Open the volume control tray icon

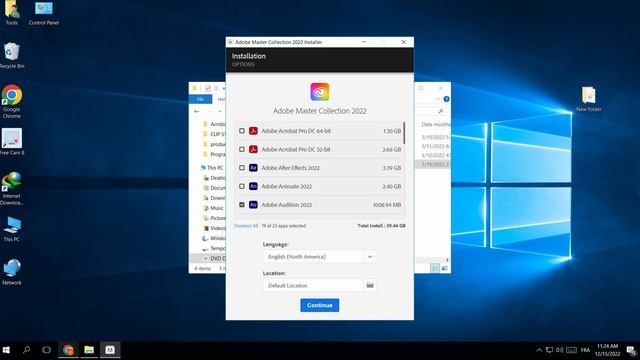coord(560,350)
